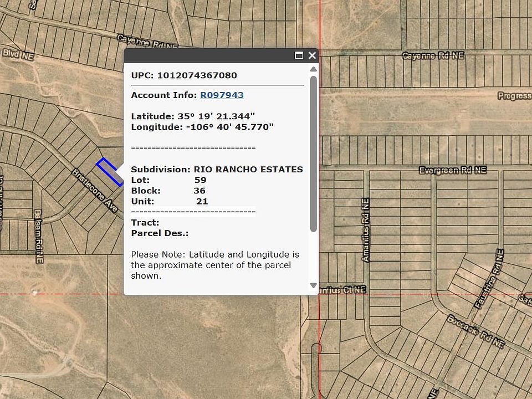Click the Tract: label
Viewport: 532px width, 399px height.
(x=145, y=223)
